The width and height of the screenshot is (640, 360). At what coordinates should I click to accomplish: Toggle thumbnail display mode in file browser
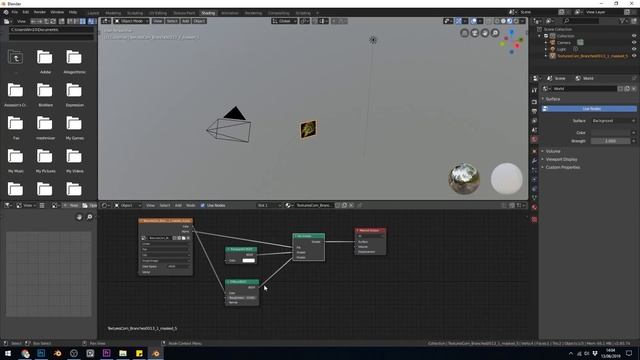tap(83, 21)
